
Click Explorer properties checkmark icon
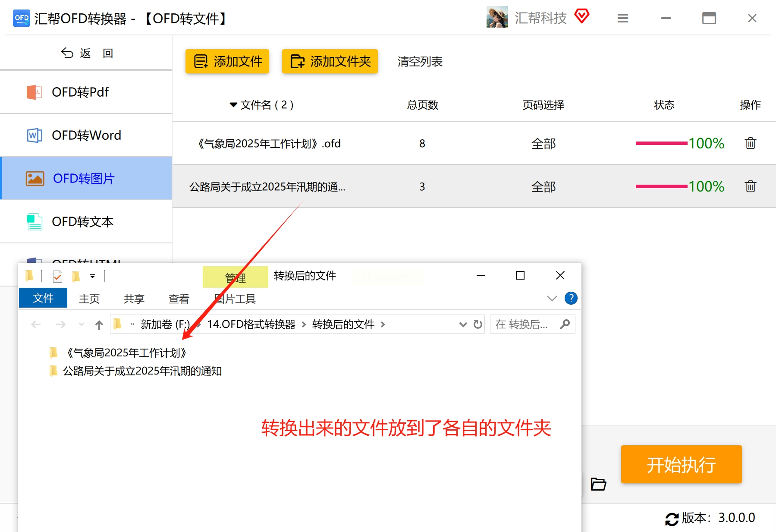click(57, 276)
